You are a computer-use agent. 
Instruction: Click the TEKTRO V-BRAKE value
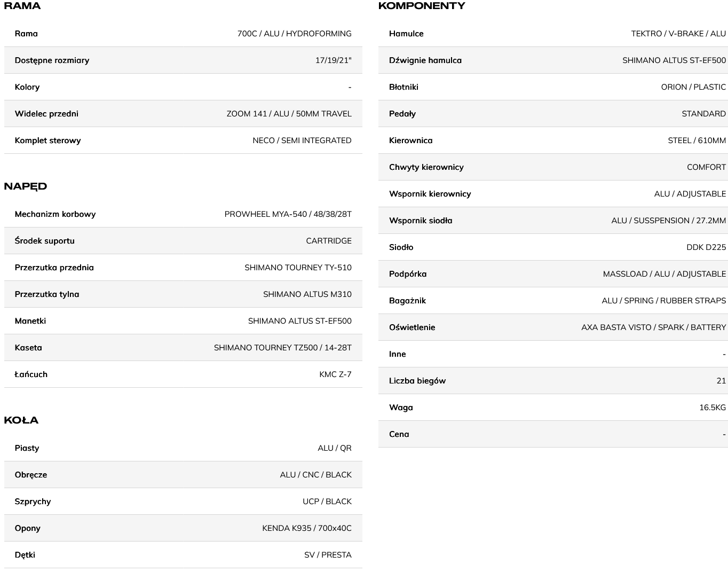[x=678, y=34]
